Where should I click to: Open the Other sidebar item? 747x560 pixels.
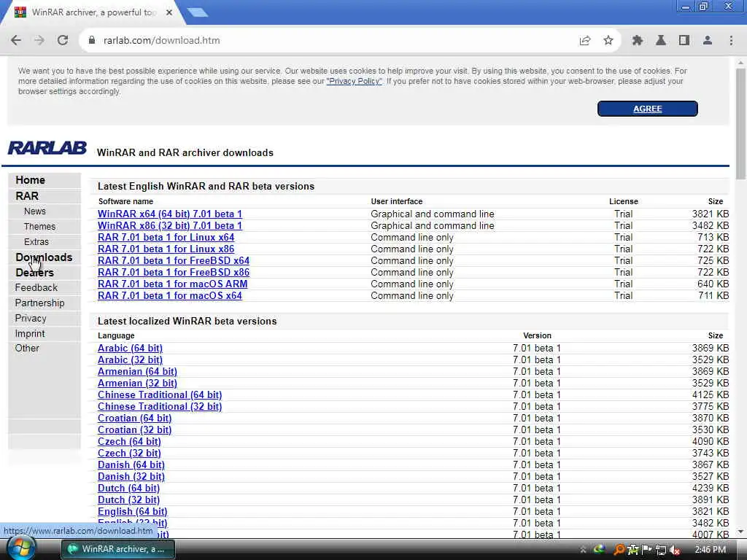(27, 348)
